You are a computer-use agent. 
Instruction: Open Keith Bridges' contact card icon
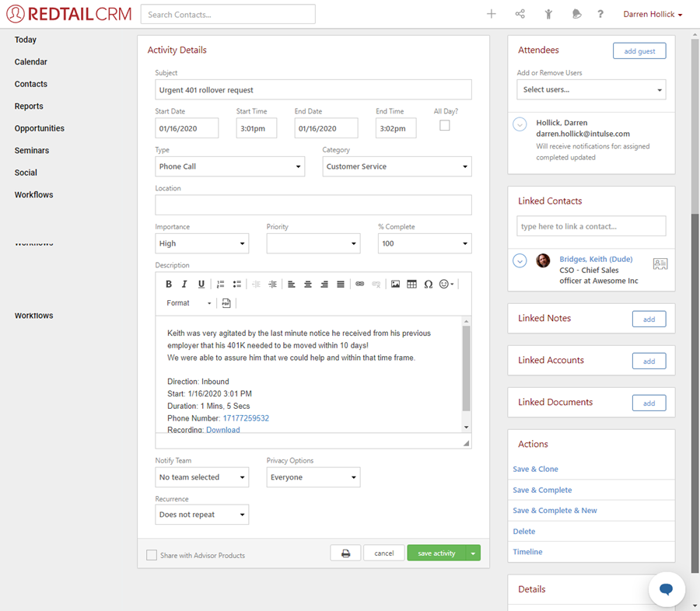660,264
